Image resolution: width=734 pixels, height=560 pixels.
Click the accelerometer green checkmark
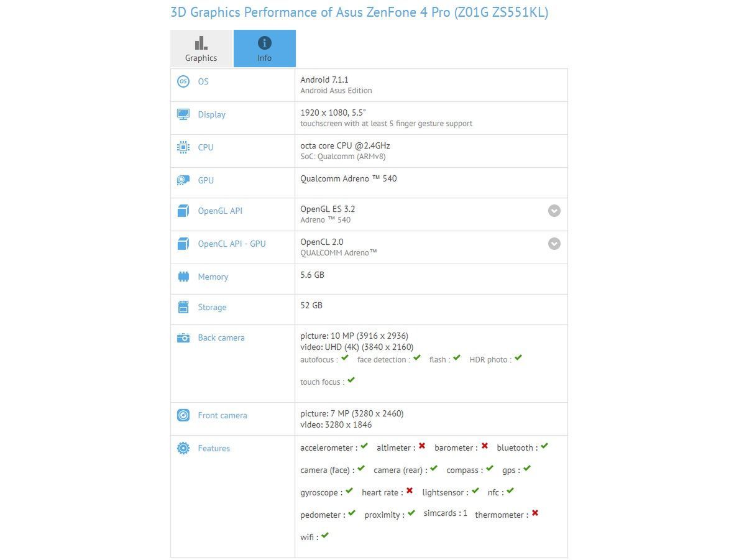364,446
